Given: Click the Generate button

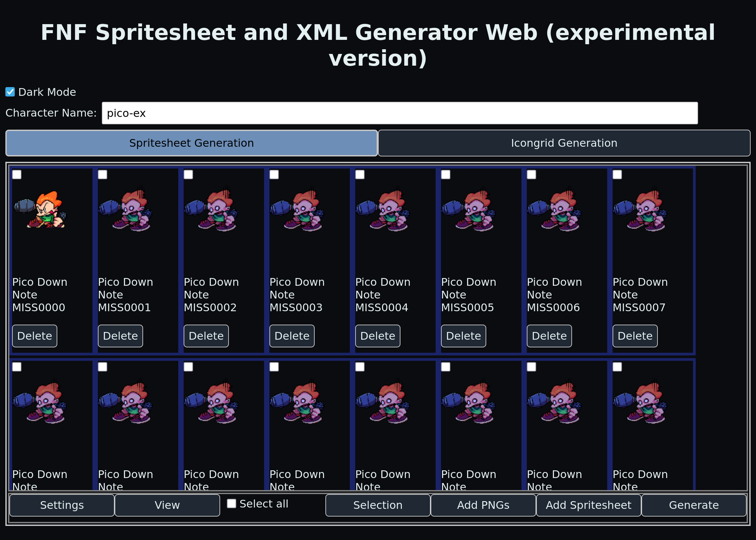Looking at the screenshot, I should (694, 505).
